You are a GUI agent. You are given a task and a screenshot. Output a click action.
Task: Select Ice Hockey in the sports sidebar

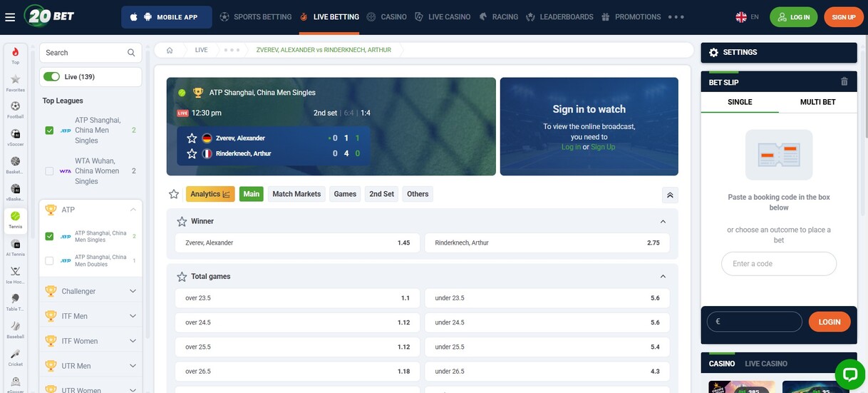pos(15,274)
